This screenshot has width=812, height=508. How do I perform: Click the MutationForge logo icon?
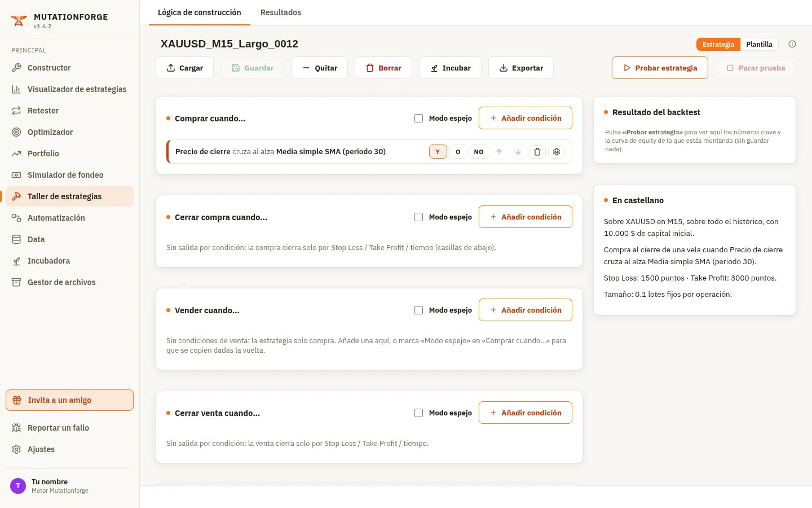click(x=19, y=21)
